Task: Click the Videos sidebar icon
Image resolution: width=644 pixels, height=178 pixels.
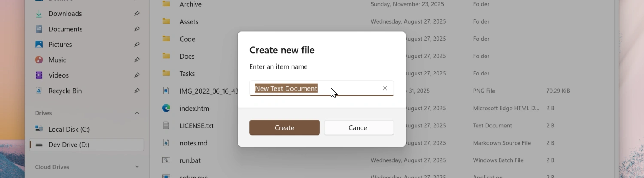Action: pyautogui.click(x=39, y=75)
